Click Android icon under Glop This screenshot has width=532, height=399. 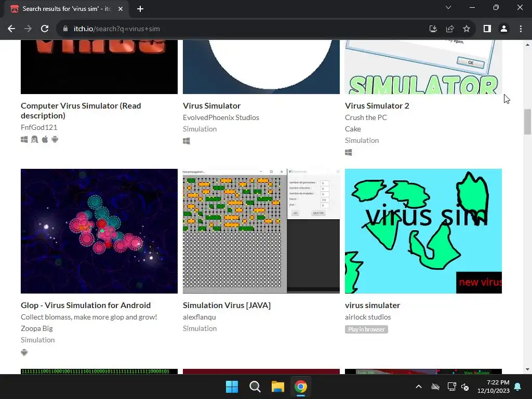(x=24, y=352)
